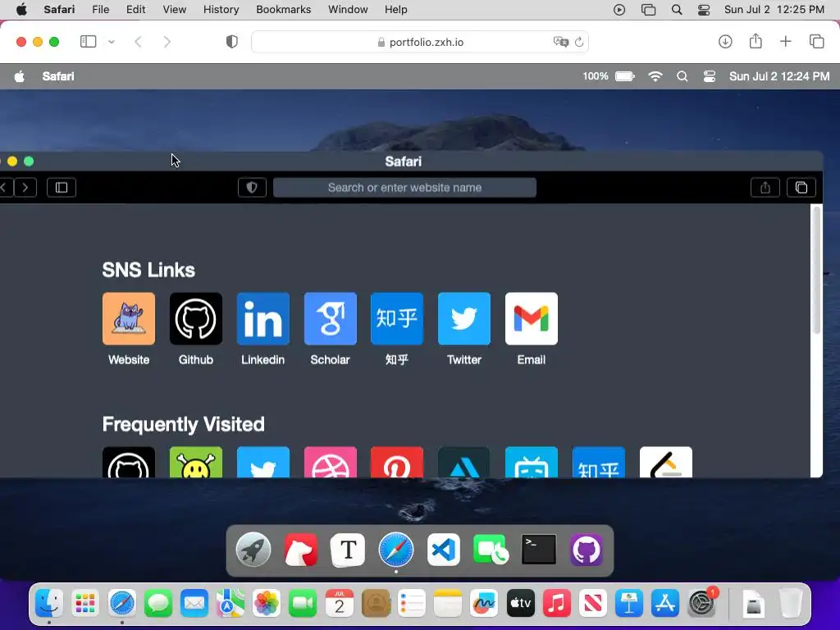Open System Settings in the bottom dock
The width and height of the screenshot is (840, 630).
[x=701, y=604]
